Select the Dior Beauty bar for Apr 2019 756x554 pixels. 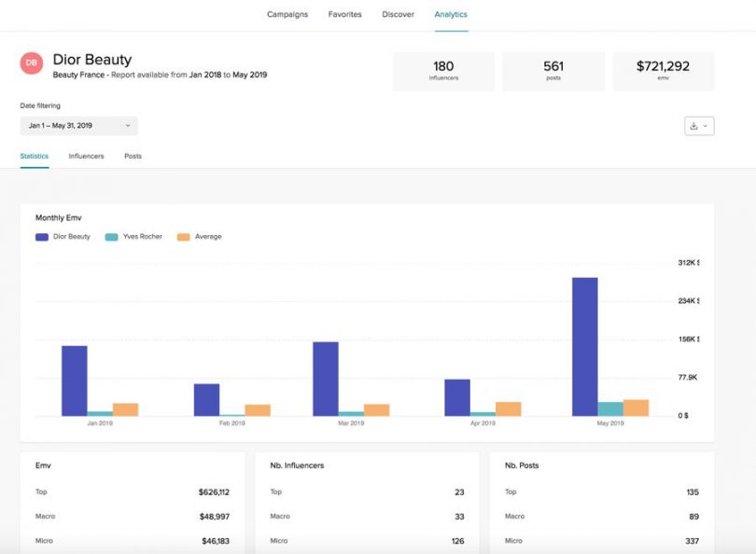[x=457, y=397]
